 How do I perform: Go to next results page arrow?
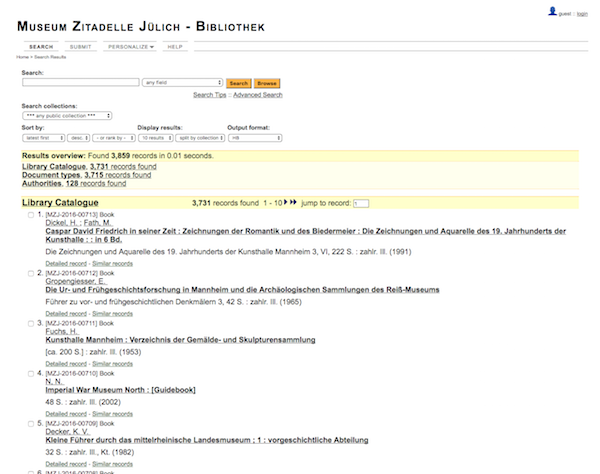tap(286, 203)
